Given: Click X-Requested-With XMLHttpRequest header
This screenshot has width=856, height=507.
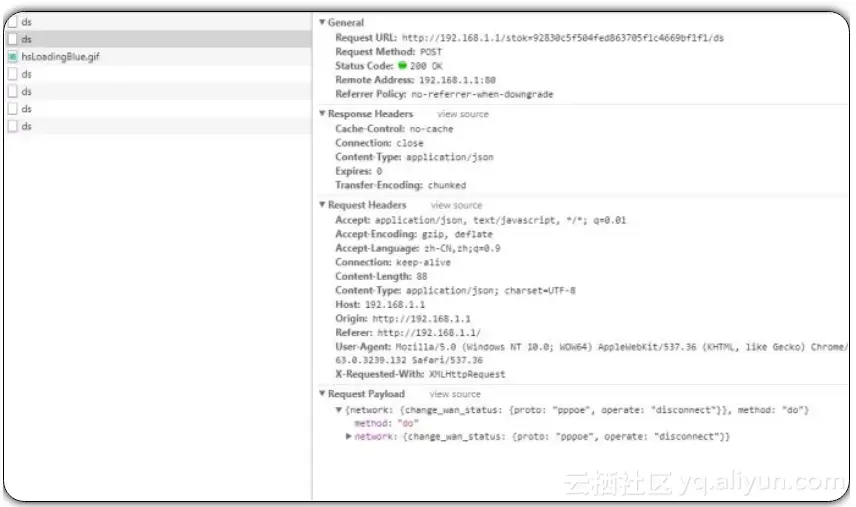Looking at the screenshot, I should coord(420,374).
